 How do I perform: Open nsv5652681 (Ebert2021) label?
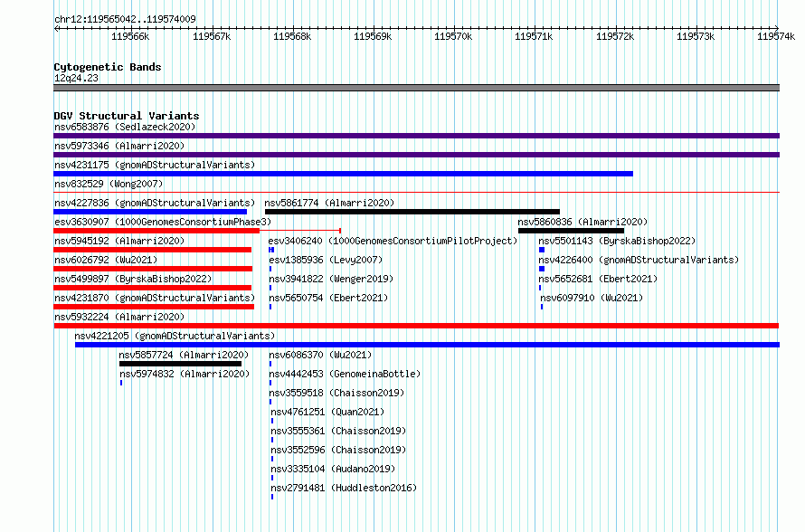(598, 279)
